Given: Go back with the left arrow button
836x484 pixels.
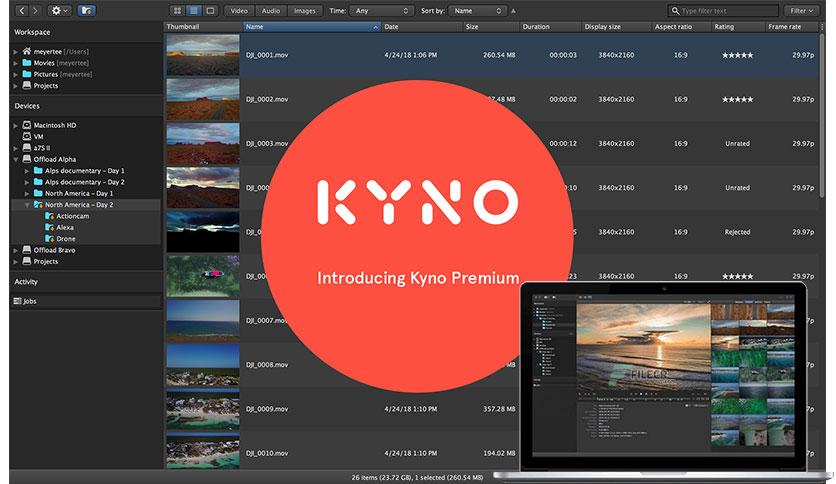Looking at the screenshot, I should (22, 11).
